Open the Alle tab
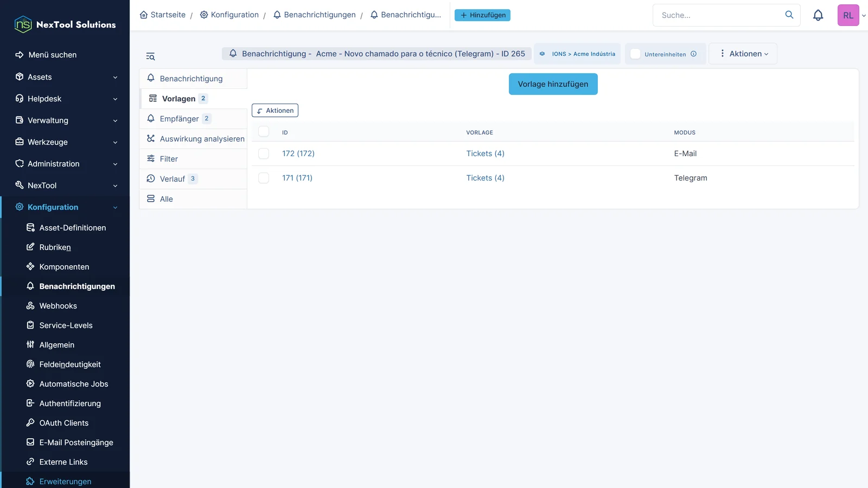This screenshot has width=868, height=488. click(x=194, y=199)
